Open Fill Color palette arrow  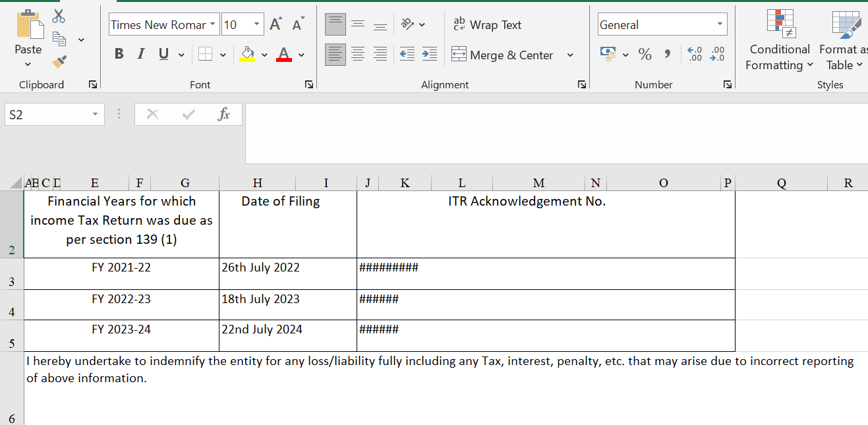[x=264, y=55]
